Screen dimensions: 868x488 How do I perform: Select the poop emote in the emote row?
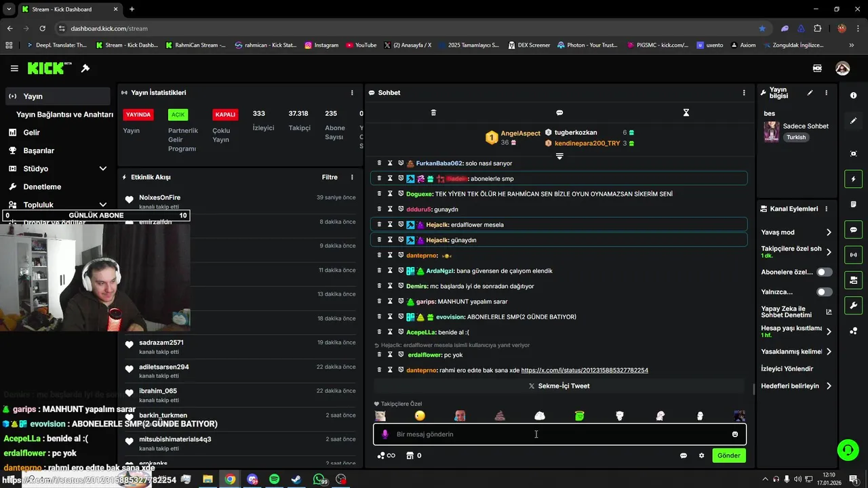500,415
